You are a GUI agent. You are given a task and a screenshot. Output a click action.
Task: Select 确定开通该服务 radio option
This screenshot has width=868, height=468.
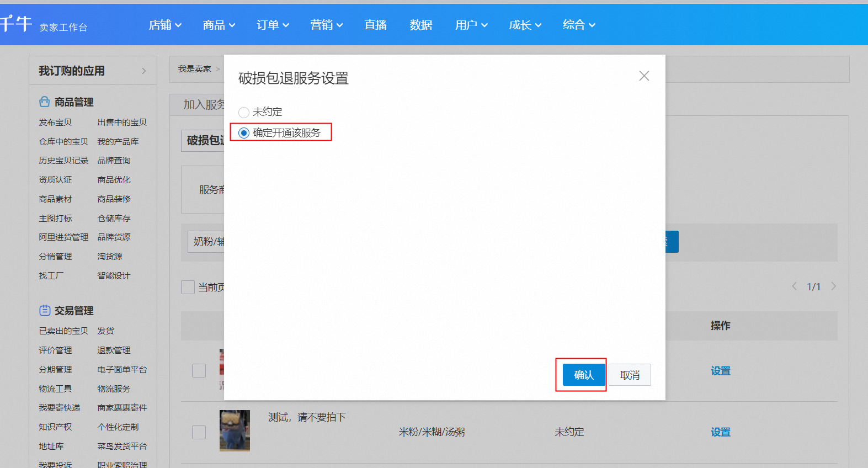(x=244, y=133)
